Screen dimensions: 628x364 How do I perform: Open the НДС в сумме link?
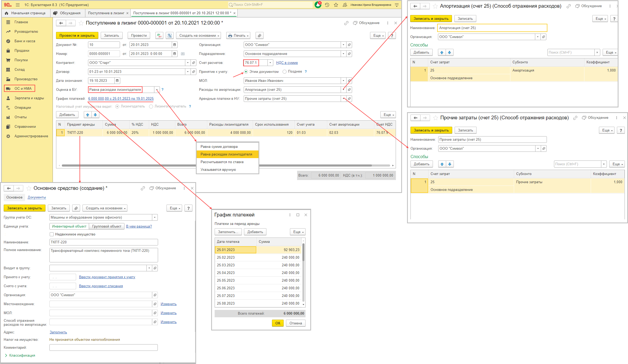287,63
